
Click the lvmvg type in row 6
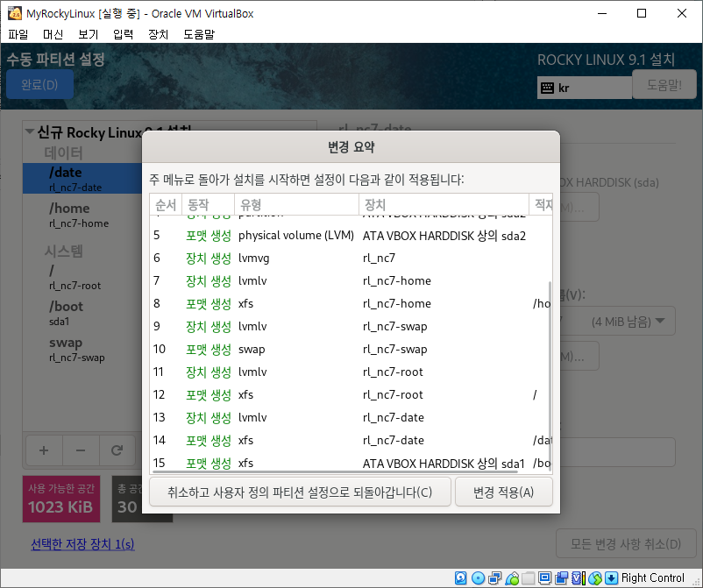click(x=253, y=259)
